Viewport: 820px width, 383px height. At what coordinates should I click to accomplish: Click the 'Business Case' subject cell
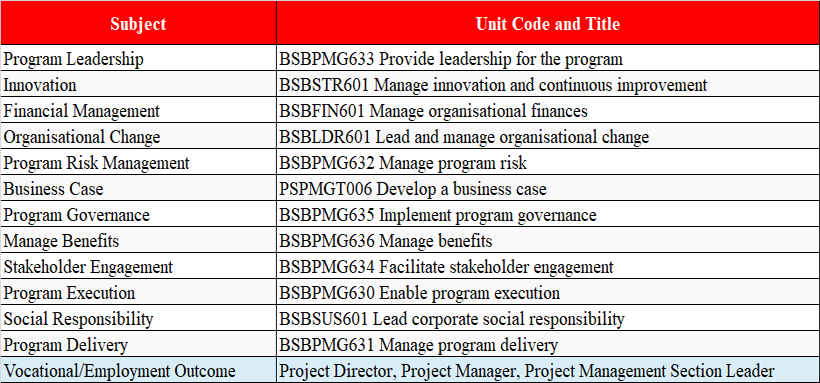(138, 188)
